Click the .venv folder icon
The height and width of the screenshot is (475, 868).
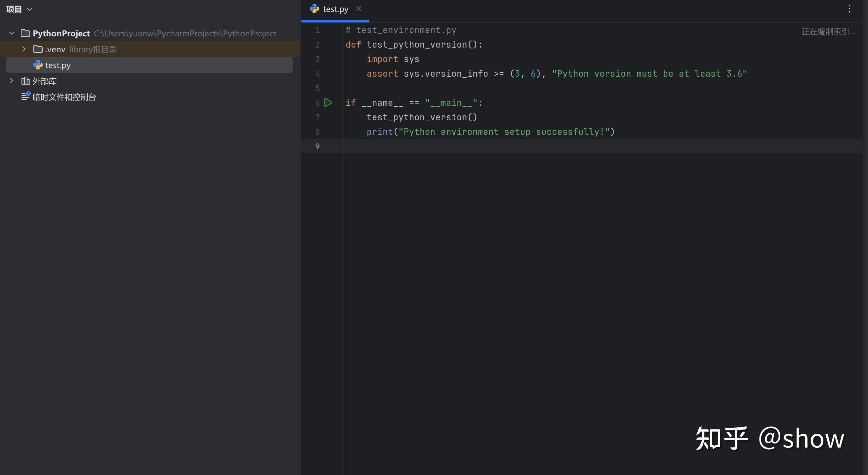click(38, 49)
